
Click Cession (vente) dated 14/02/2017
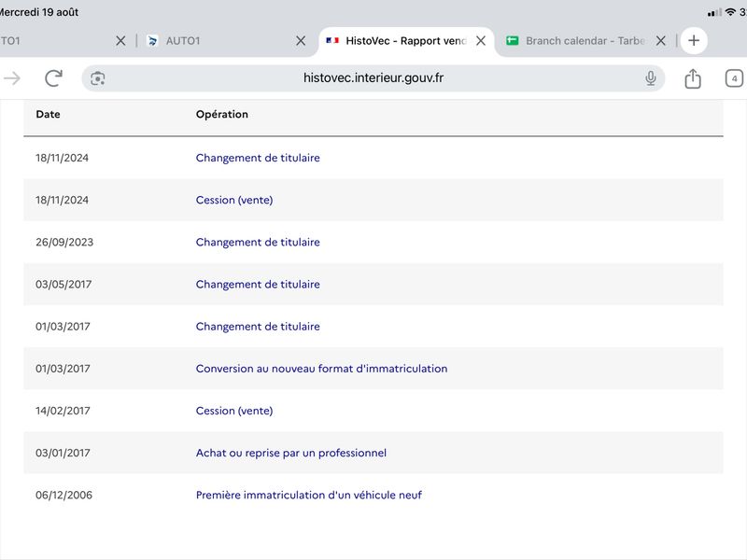point(234,411)
